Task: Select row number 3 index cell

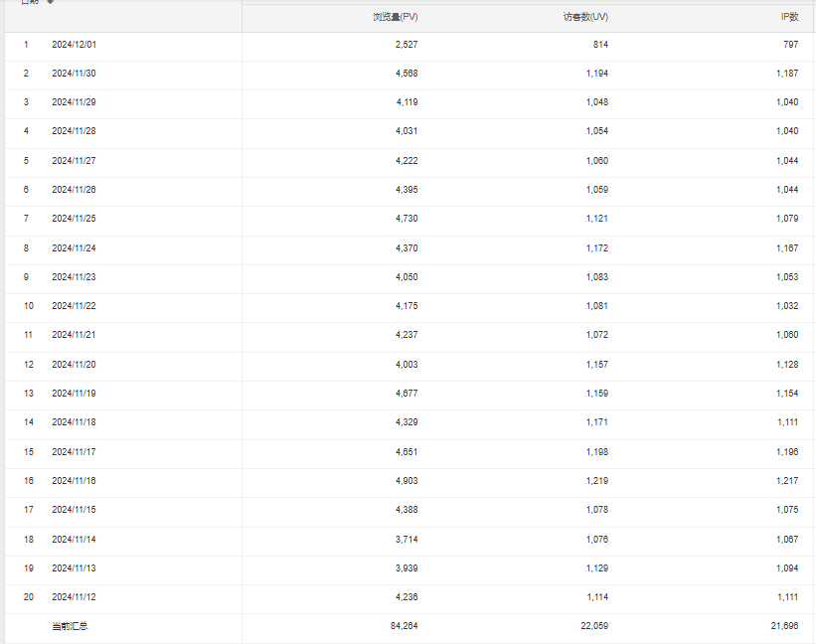Action: (x=27, y=102)
